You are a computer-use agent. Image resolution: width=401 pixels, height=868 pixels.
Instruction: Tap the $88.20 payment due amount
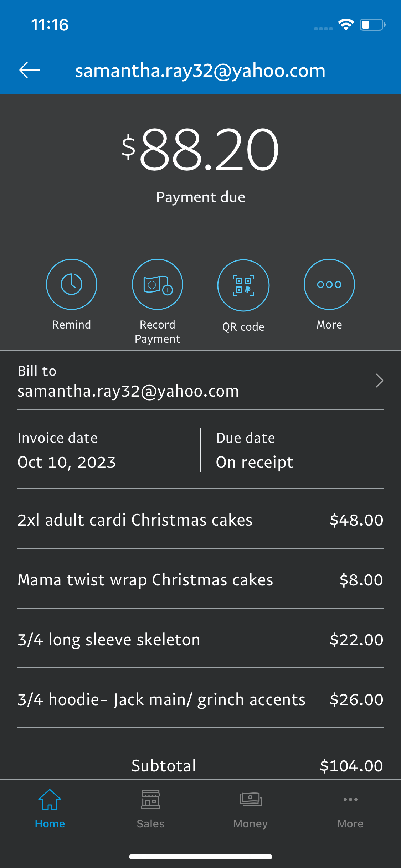coord(200,150)
